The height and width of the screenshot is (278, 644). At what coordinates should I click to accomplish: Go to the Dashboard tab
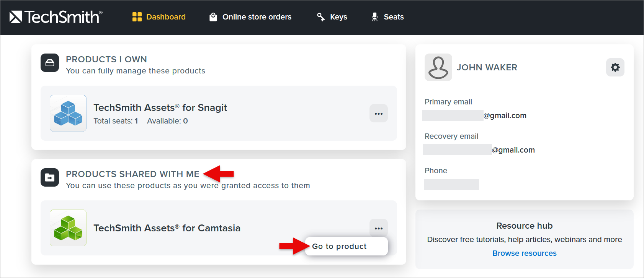click(159, 17)
